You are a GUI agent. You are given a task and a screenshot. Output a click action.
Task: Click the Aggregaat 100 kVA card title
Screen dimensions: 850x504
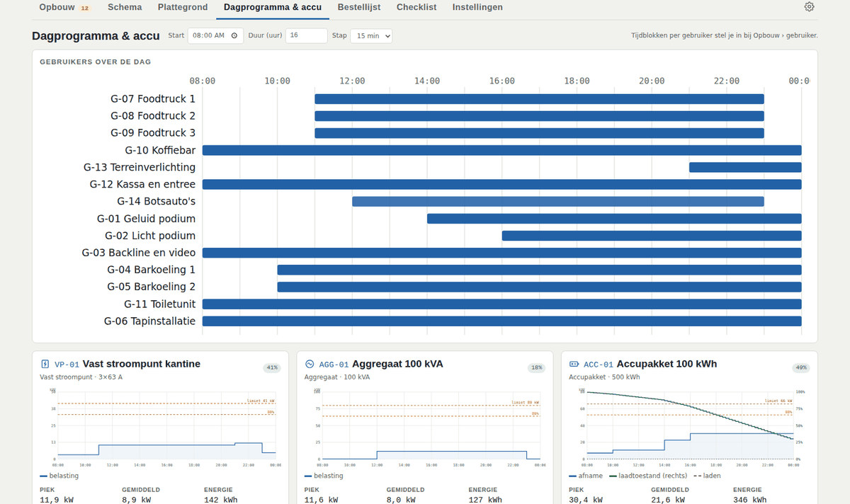pos(397,364)
